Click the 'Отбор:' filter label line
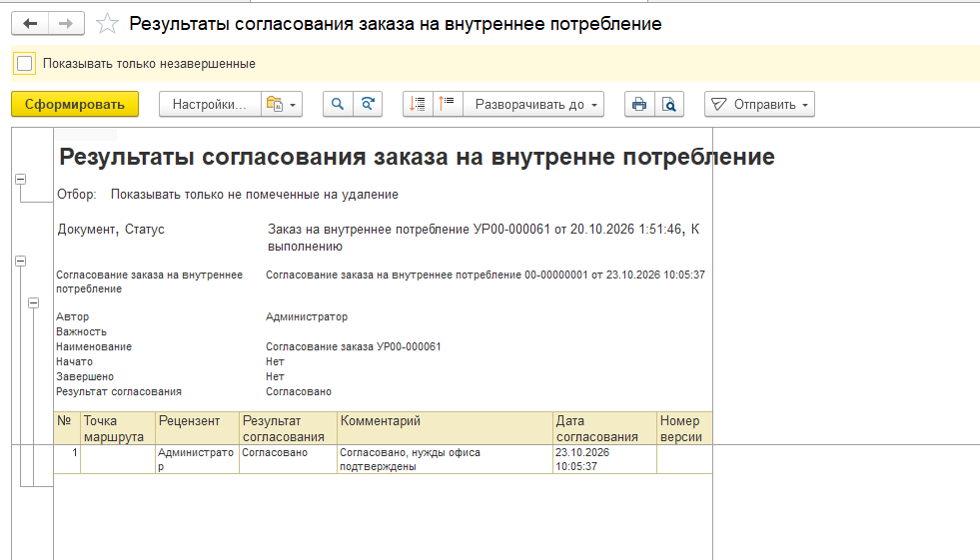The width and height of the screenshot is (980, 560). [228, 195]
